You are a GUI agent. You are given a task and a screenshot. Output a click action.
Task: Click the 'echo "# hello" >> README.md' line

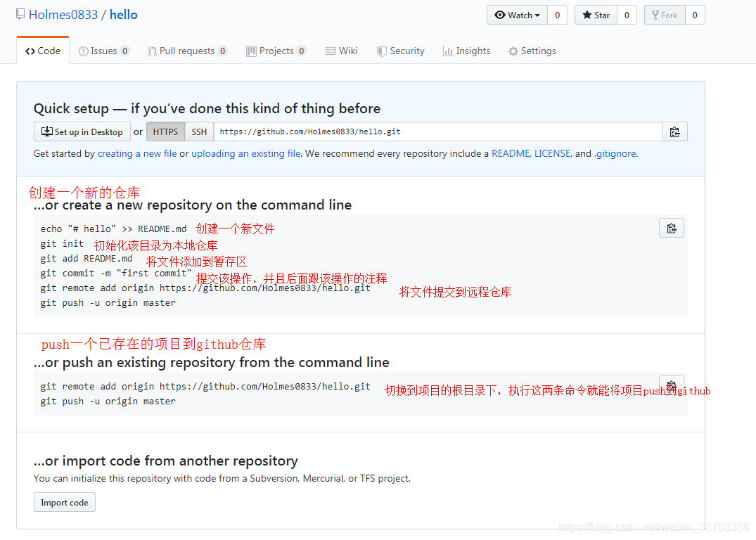tap(113, 229)
